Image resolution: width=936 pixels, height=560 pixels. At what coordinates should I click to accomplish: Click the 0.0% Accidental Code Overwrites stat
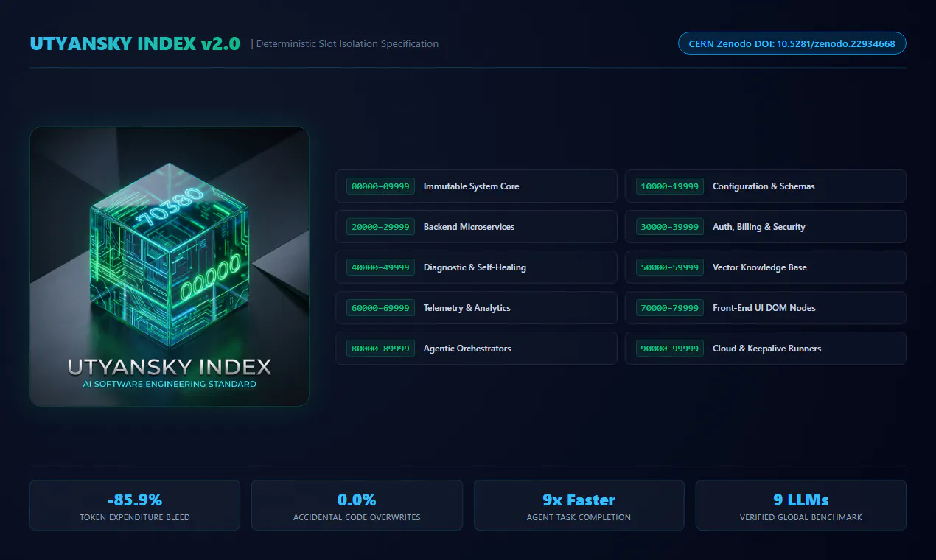pos(357,505)
